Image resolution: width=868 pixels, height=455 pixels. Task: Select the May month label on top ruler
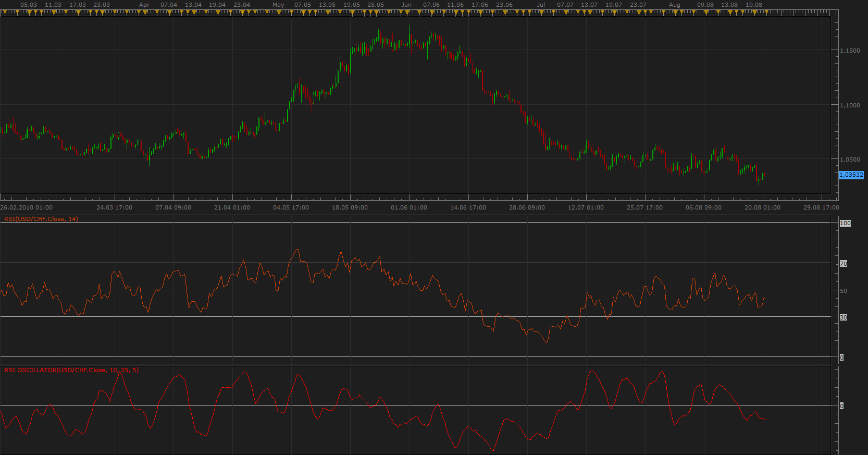point(279,5)
